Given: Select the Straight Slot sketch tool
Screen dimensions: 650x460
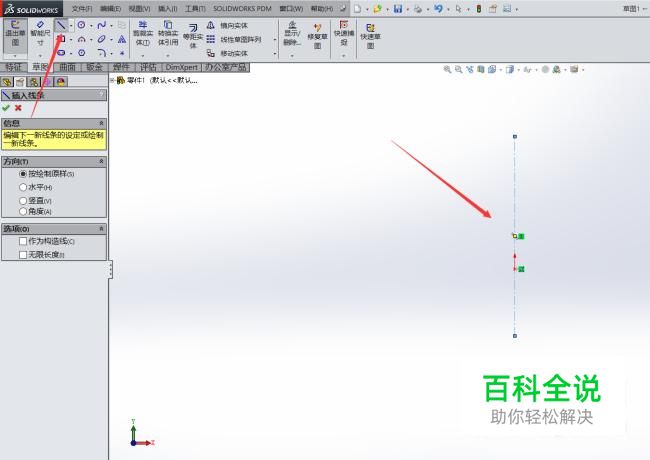Looking at the screenshot, I should click(x=61, y=53).
